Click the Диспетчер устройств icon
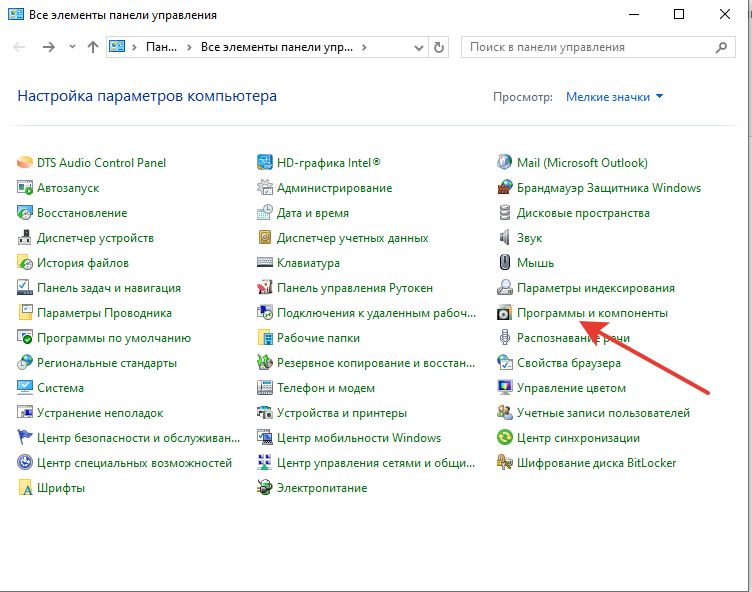 point(24,237)
